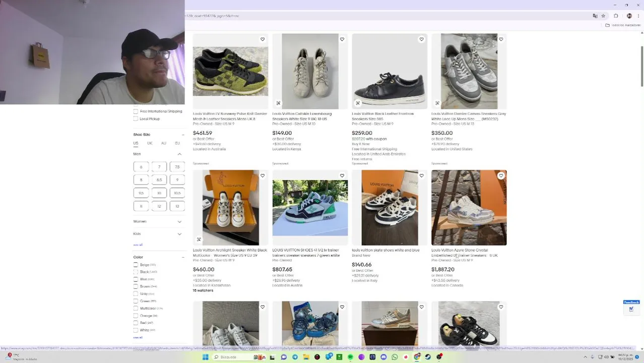Open File Explorer from the taskbar

click(x=306, y=357)
